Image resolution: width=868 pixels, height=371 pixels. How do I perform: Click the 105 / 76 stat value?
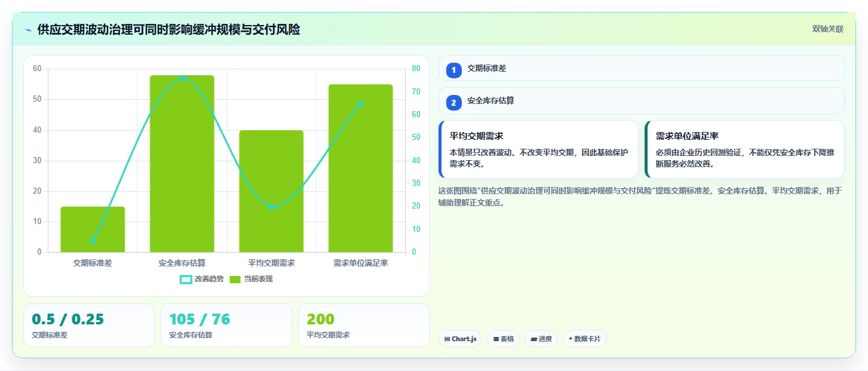[200, 319]
